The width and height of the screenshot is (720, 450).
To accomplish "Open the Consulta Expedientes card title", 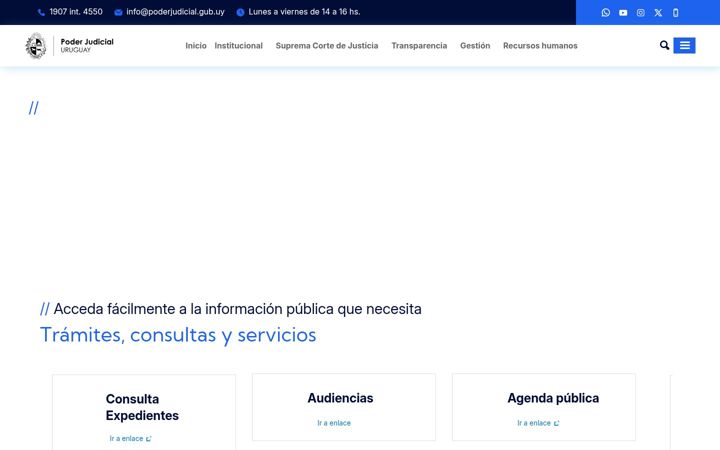I will [x=142, y=407].
